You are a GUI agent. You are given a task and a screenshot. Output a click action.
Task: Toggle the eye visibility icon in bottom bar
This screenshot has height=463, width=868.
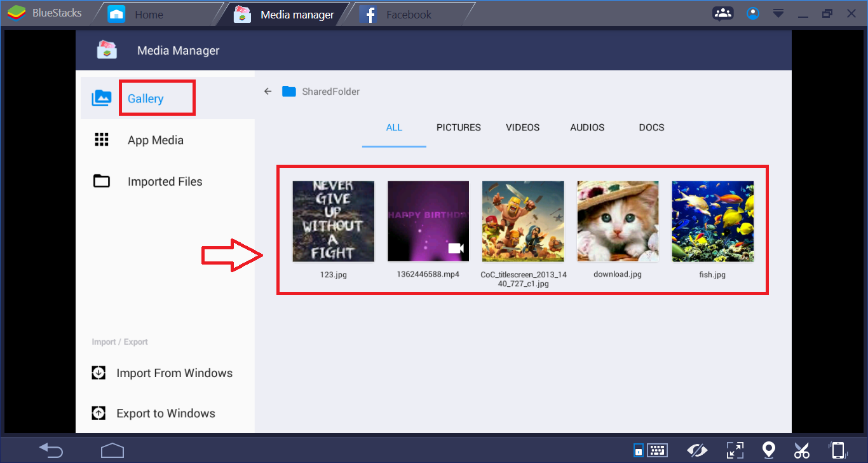click(697, 450)
